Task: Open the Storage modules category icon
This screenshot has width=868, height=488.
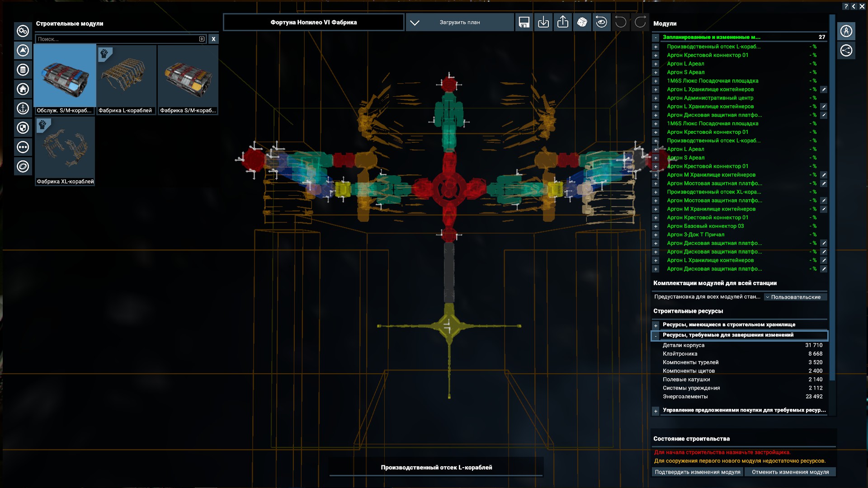Action: (x=23, y=70)
